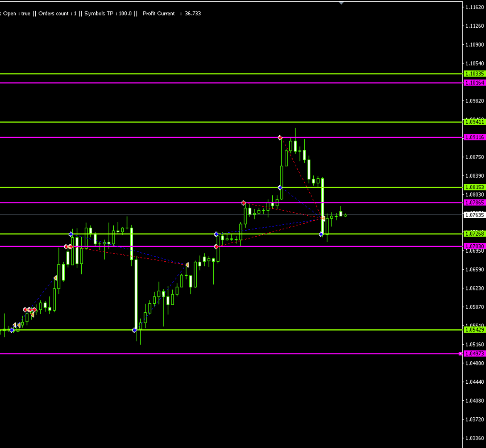This screenshot has width=486, height=448.
Task: Click the leftmost blue diamond marker near 1.05500
Action: [x=12, y=330]
